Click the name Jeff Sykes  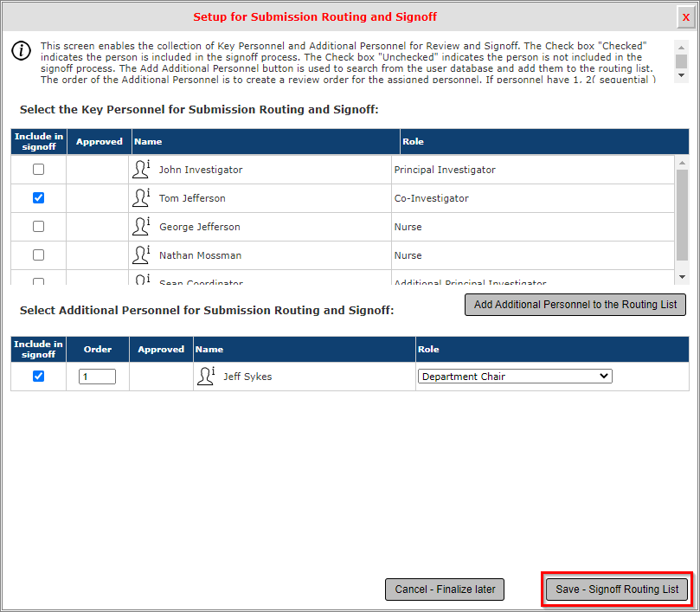[247, 377]
